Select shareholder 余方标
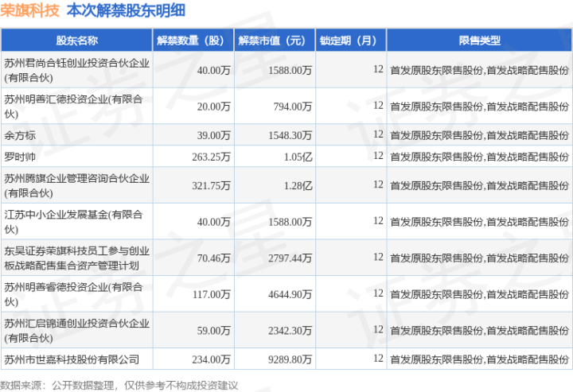The height and width of the screenshot is (392, 573). (20, 135)
